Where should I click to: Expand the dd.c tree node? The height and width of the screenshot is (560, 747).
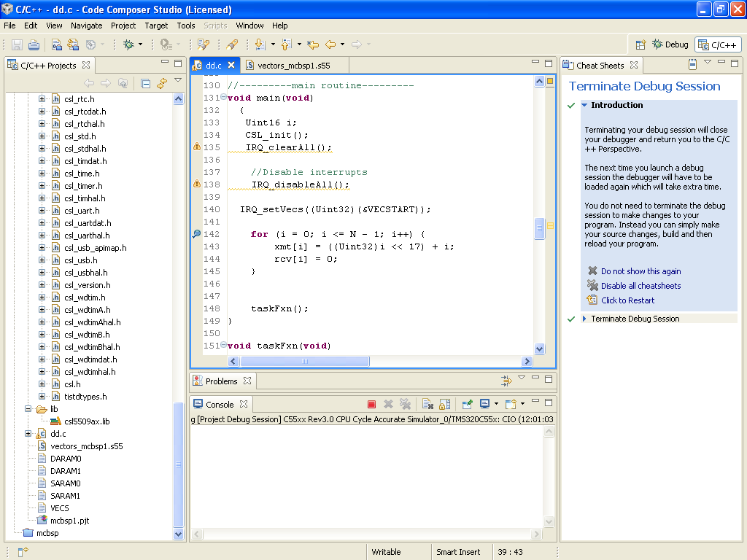click(x=28, y=434)
